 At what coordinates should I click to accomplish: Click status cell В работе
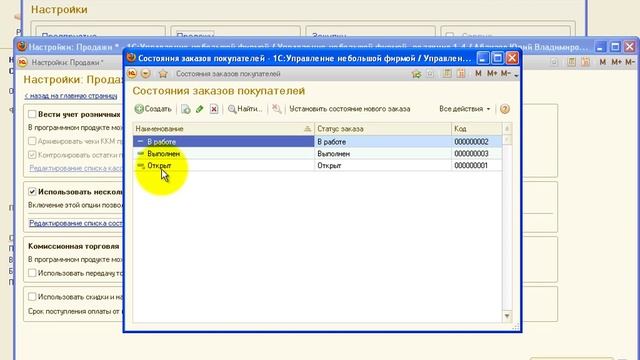[382, 142]
